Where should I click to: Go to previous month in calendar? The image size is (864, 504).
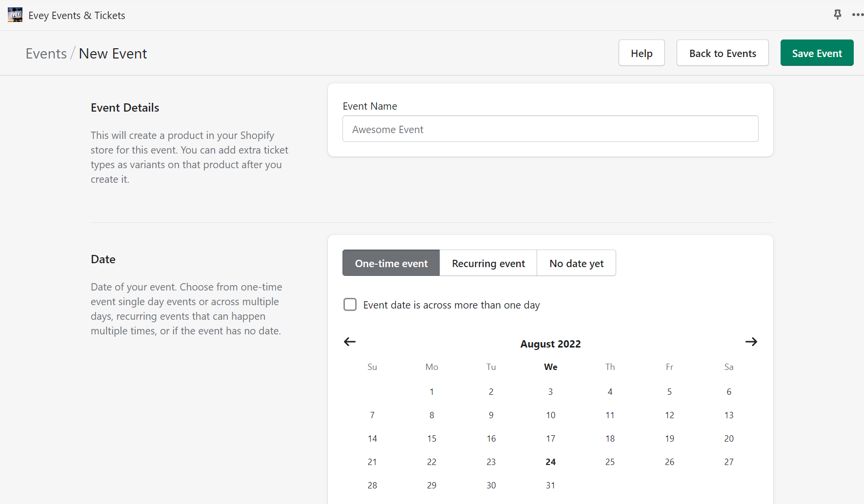point(350,342)
